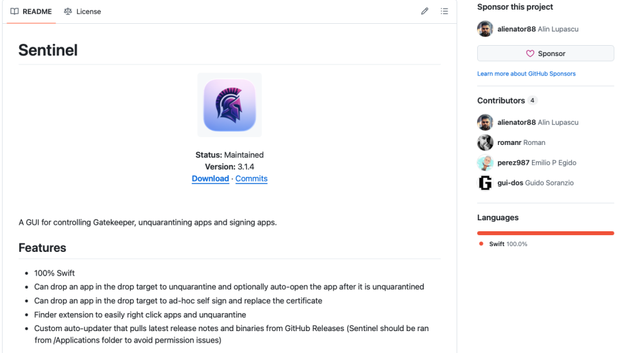The image size is (644, 353).
Task: Click alienator88 avatar under Contributors
Action: coord(485,122)
